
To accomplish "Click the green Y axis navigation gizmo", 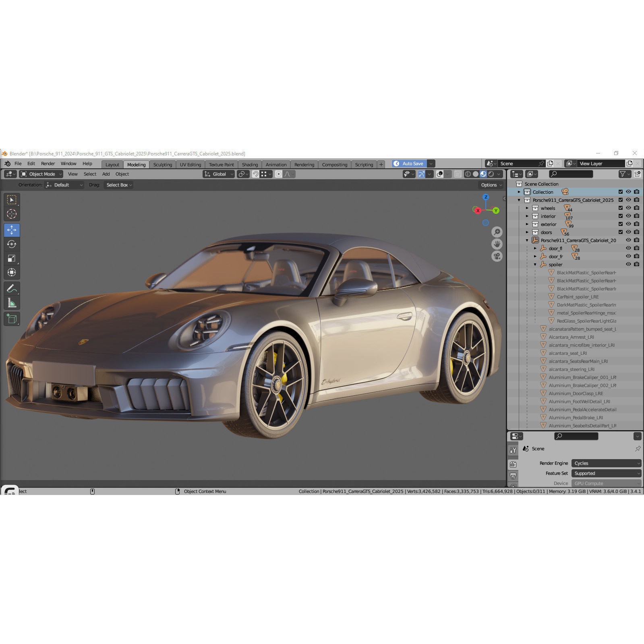I will click(496, 211).
